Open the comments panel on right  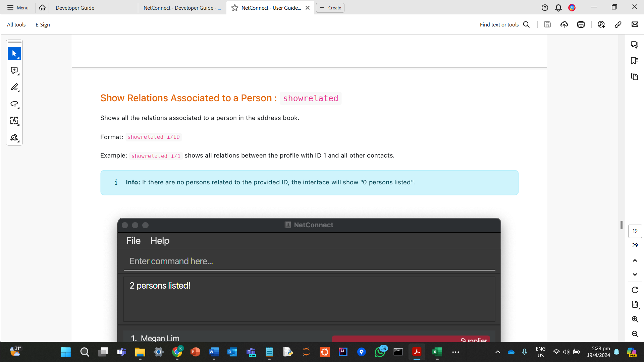(x=634, y=45)
